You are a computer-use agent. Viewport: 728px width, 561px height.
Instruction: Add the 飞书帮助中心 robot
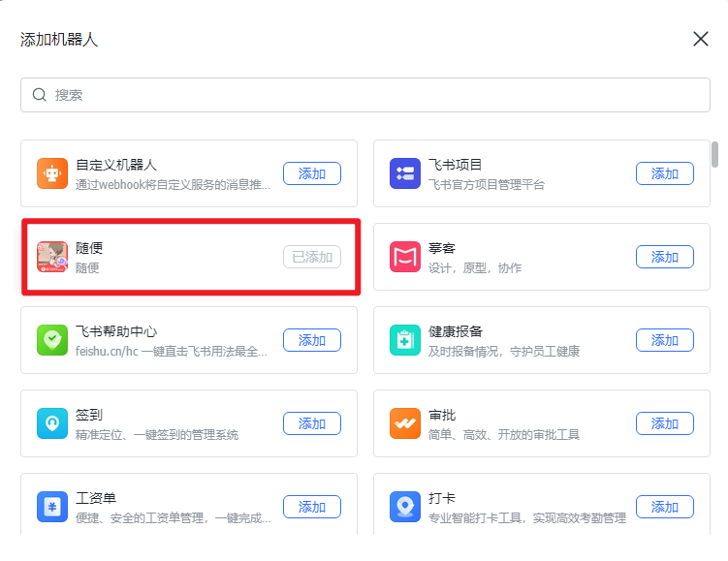point(312,340)
